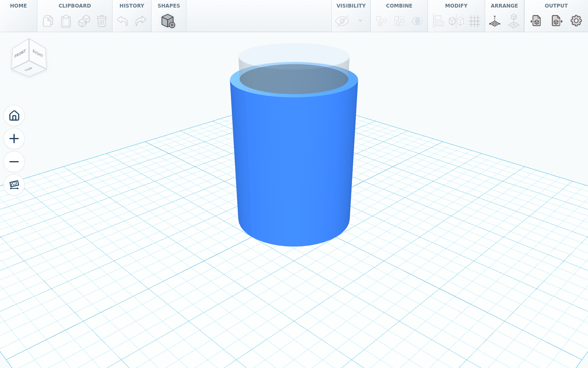Screen dimensions: 588x368
Task: Click the VISIBILITY group label
Action: (351, 6)
